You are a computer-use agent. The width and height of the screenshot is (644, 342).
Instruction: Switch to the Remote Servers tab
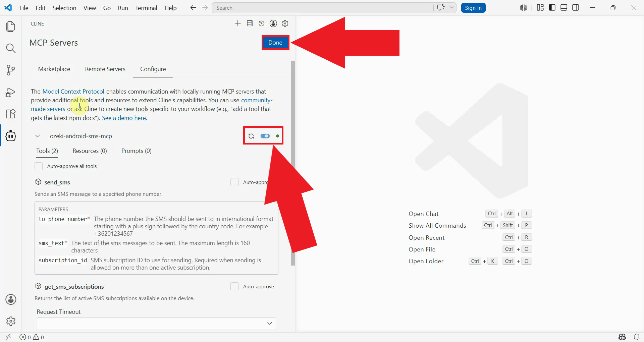[105, 69]
